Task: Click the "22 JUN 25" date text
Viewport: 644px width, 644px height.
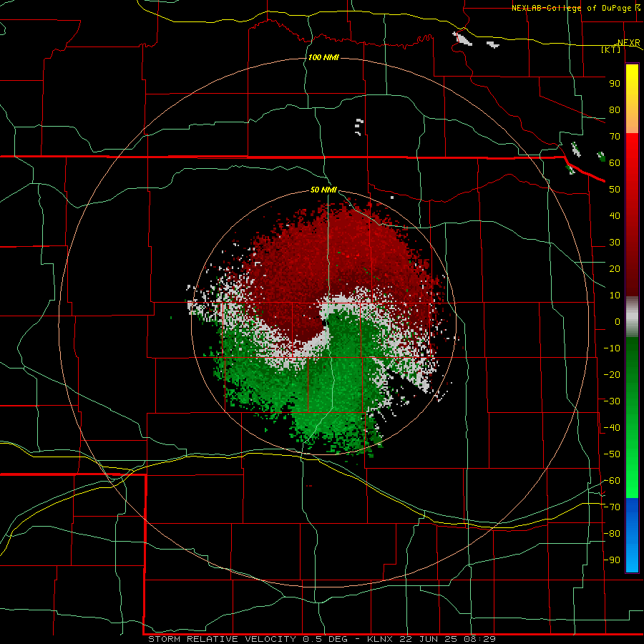Action: (428, 639)
